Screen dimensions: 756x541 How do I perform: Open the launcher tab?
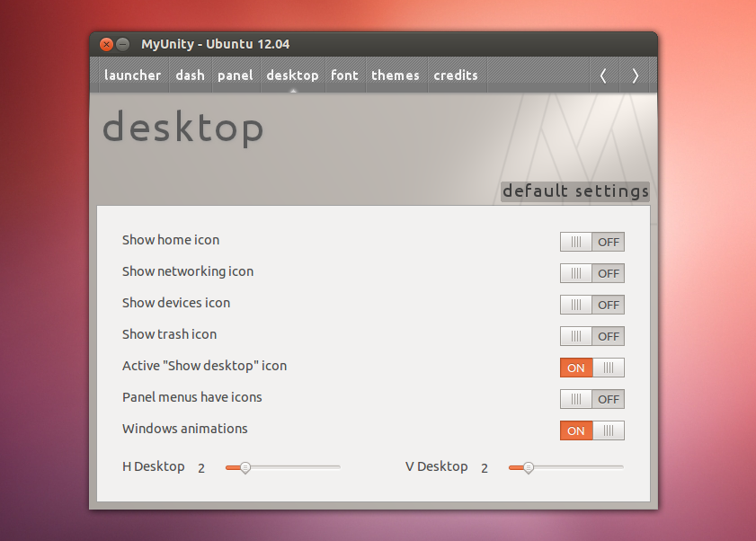click(132, 75)
